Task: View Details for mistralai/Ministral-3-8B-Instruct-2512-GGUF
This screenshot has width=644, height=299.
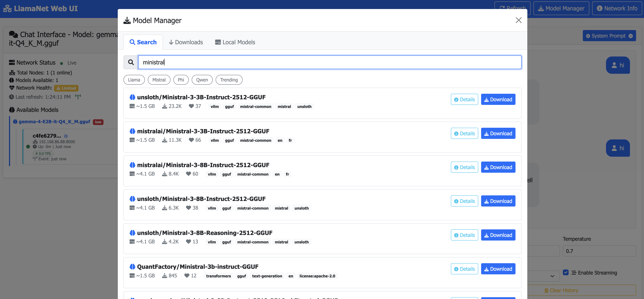Action: click(464, 167)
